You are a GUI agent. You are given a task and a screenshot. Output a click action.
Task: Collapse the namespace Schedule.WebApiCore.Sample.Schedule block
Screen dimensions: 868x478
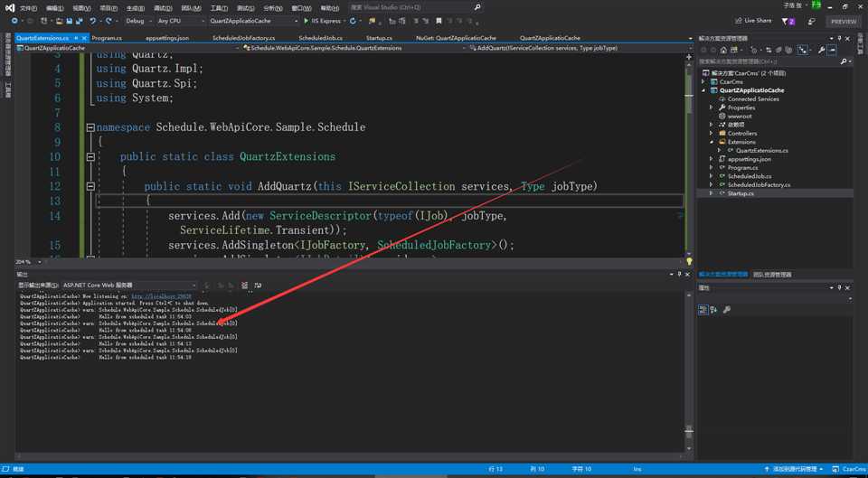90,127
